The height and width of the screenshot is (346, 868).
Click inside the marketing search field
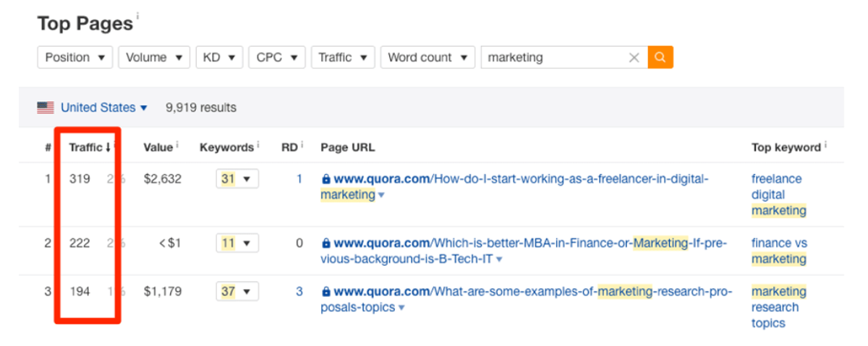[553, 58]
